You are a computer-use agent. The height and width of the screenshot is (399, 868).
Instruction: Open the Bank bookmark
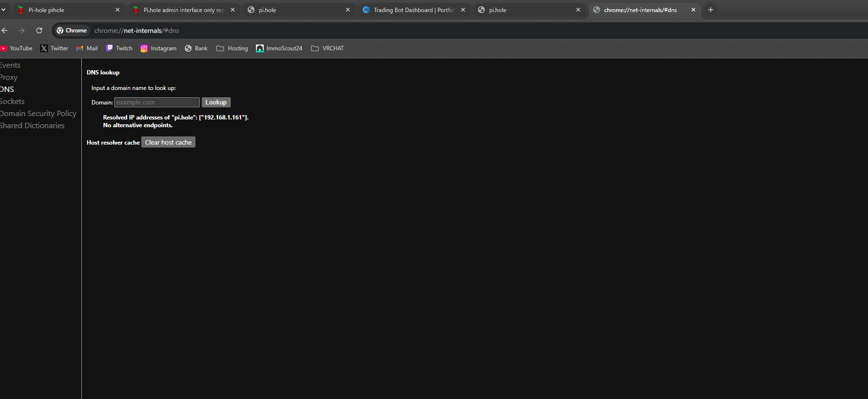pyautogui.click(x=196, y=48)
